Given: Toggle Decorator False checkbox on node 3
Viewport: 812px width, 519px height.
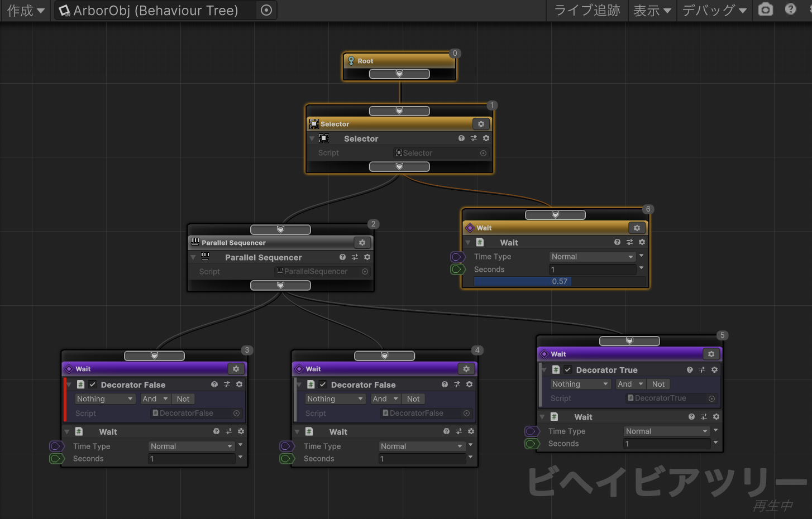Looking at the screenshot, I should tap(93, 385).
